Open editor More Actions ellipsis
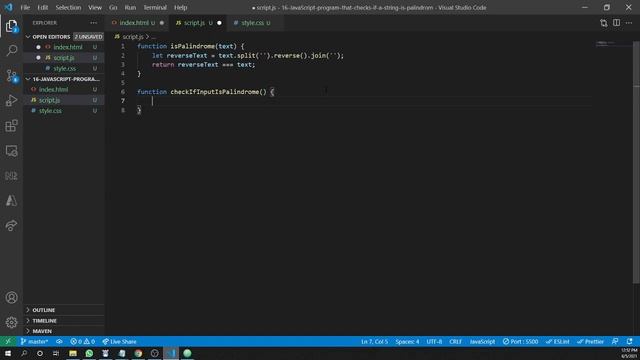The height and width of the screenshot is (360, 640). [x=629, y=23]
